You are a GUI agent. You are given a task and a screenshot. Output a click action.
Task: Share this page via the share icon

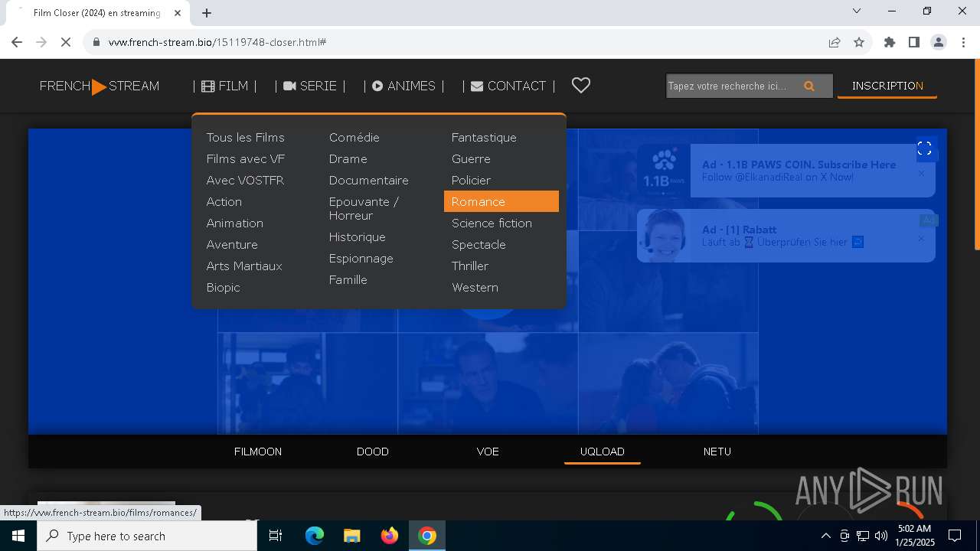(x=835, y=42)
